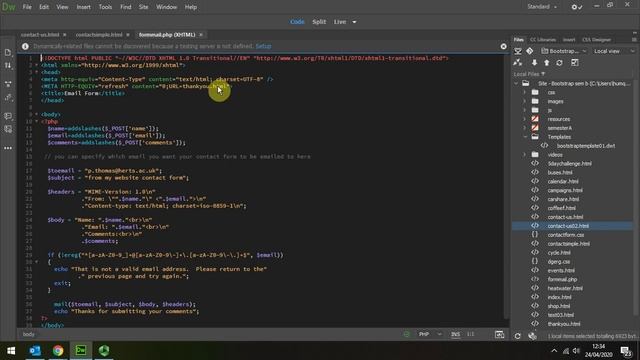640x360 pixels.
Task: Expand resources folder in Files panel
Action: coord(524,119)
